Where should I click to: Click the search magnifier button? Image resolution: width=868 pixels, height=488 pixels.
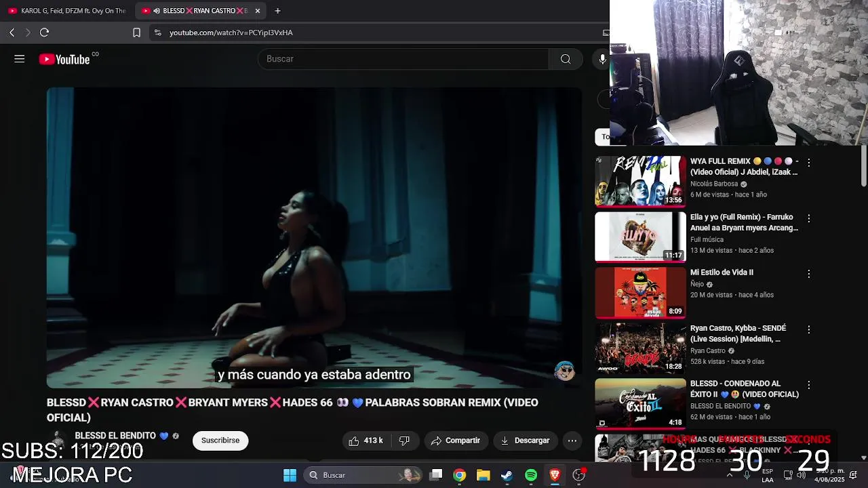[566, 59]
